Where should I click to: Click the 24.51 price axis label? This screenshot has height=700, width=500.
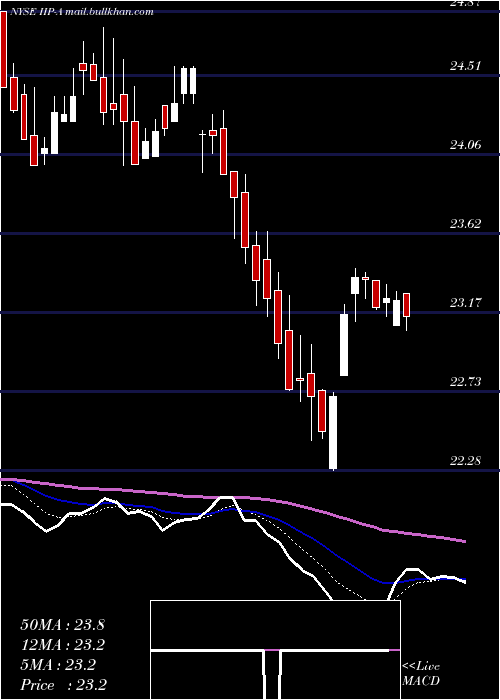[466, 66]
